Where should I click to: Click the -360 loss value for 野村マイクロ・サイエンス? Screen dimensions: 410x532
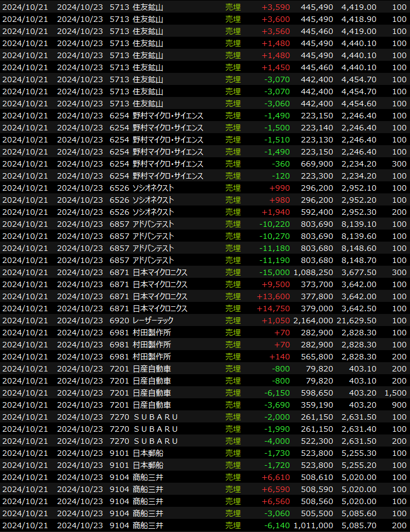click(282, 164)
